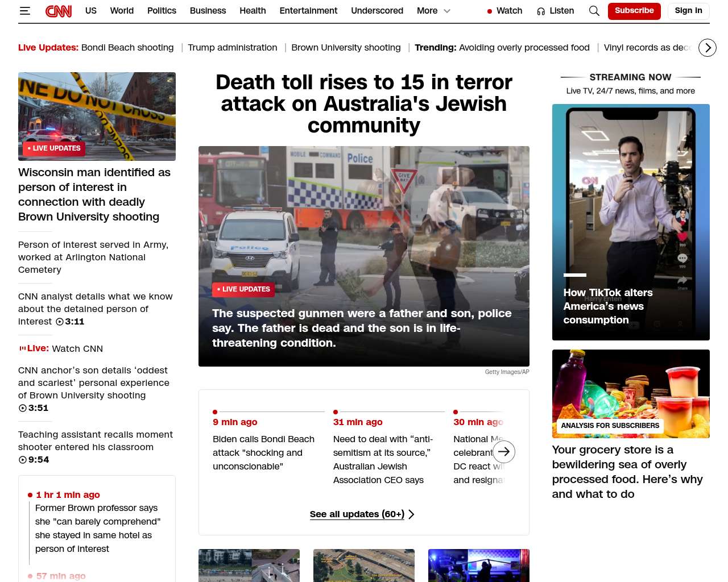
Task: Open Bondi Beach shooting live updates
Action: point(127,48)
